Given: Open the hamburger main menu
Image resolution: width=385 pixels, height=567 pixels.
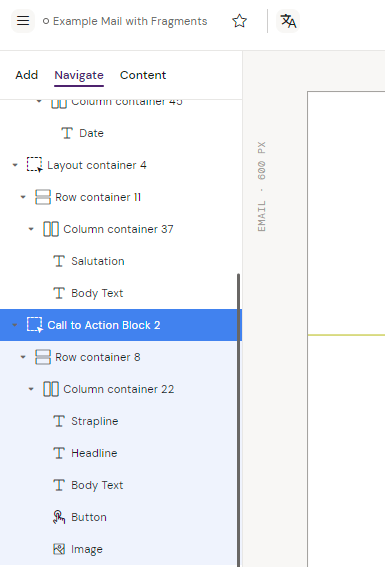Looking at the screenshot, I should pyautogui.click(x=23, y=21).
